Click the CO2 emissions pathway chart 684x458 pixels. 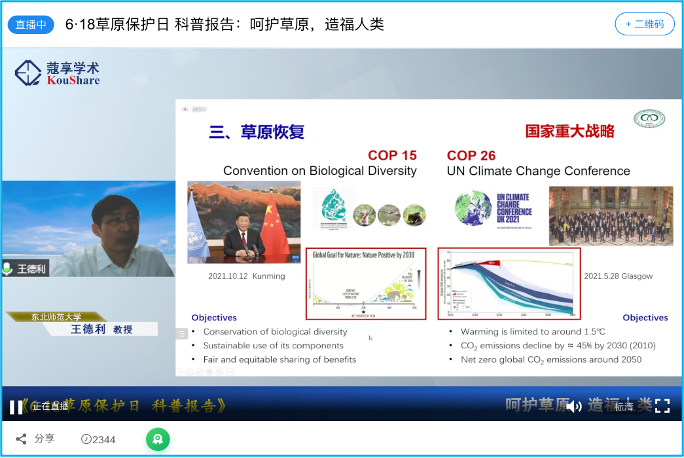click(509, 284)
